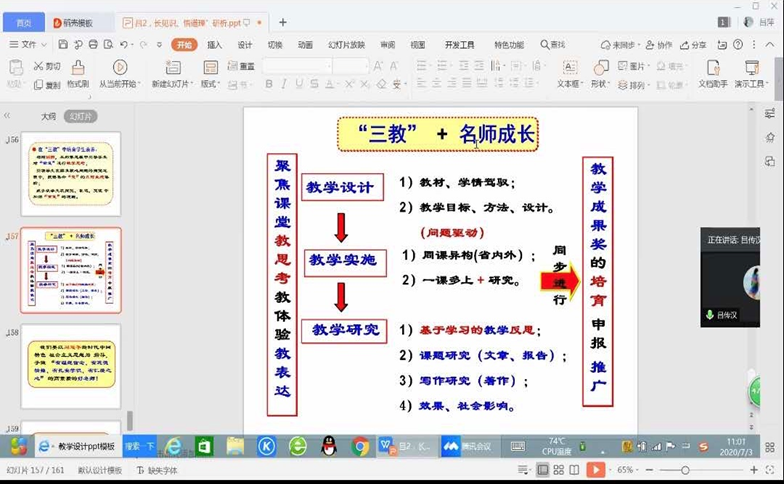Click the 新建幻灯片 new slide icon

173,67
